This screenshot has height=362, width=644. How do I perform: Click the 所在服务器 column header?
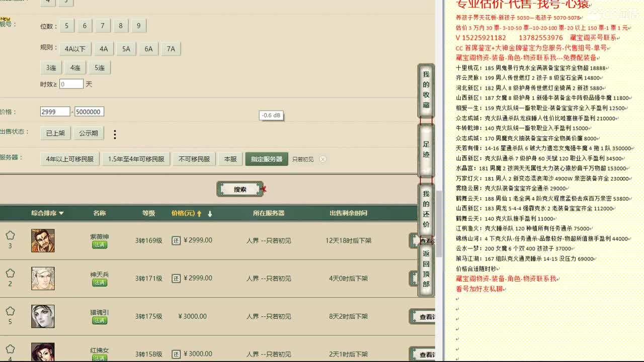click(x=269, y=213)
